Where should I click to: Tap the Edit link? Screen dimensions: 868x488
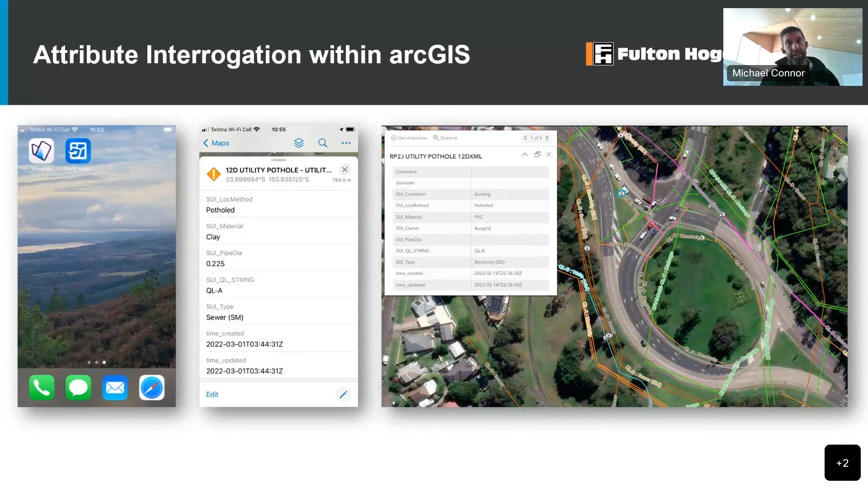(212, 394)
